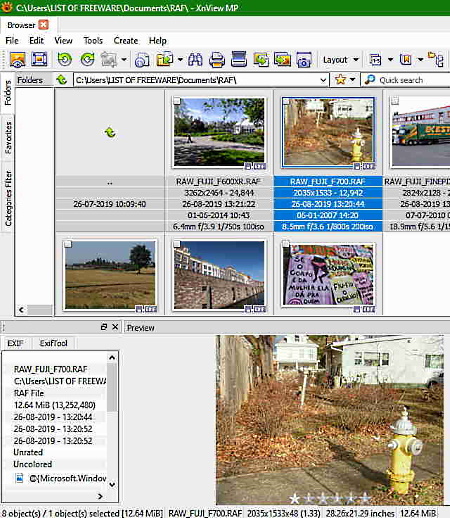Tick checkbox on the truck thumbnail
Viewport: 450px width, 518px height.
pos(395,101)
